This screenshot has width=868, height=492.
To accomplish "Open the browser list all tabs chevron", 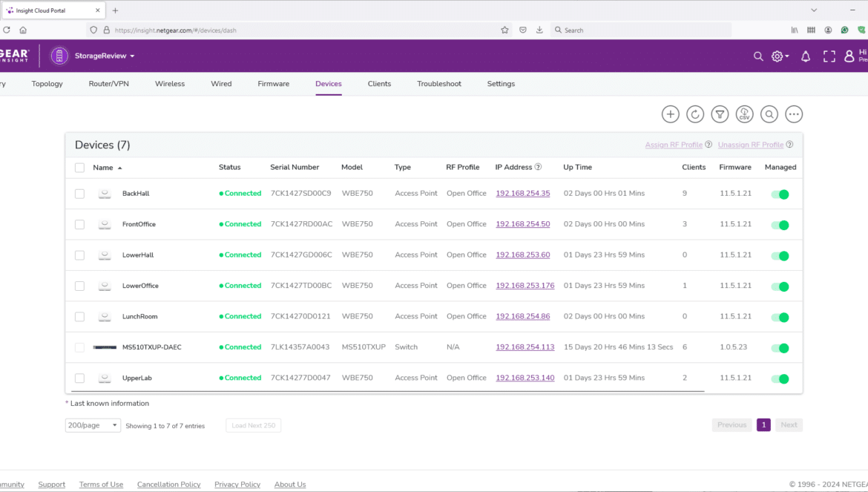I will pyautogui.click(x=814, y=10).
